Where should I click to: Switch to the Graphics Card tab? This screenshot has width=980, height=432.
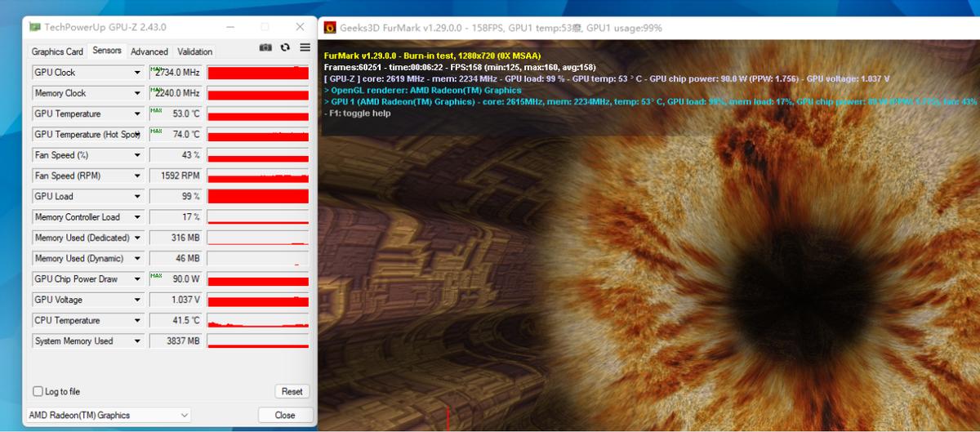tap(57, 51)
